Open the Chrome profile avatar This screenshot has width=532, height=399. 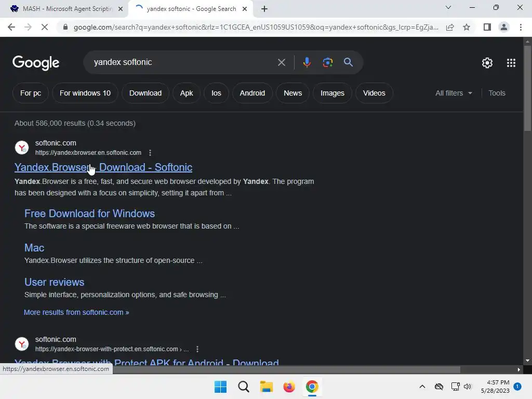[504, 27]
